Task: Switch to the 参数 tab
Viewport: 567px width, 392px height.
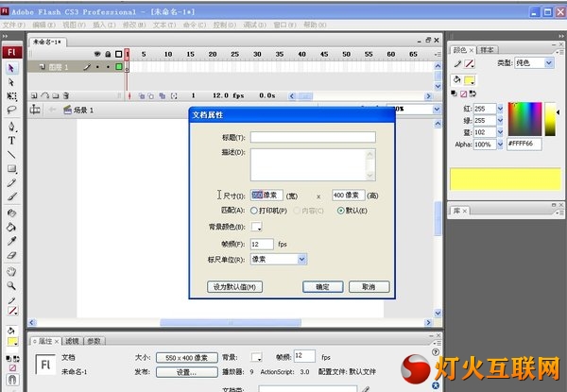Action: pos(94,341)
